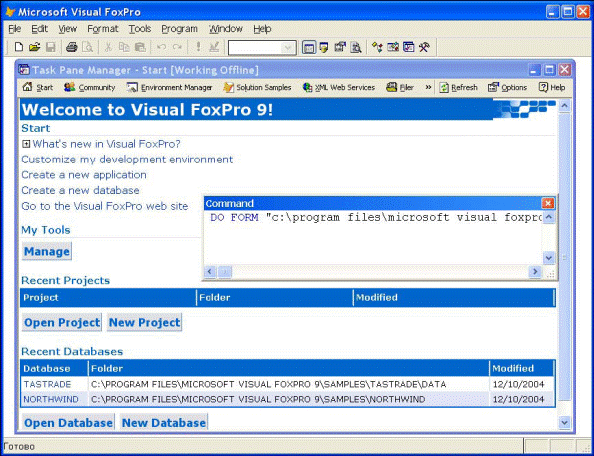594x456 pixels.
Task: Click the Open Project button
Action: [62, 322]
